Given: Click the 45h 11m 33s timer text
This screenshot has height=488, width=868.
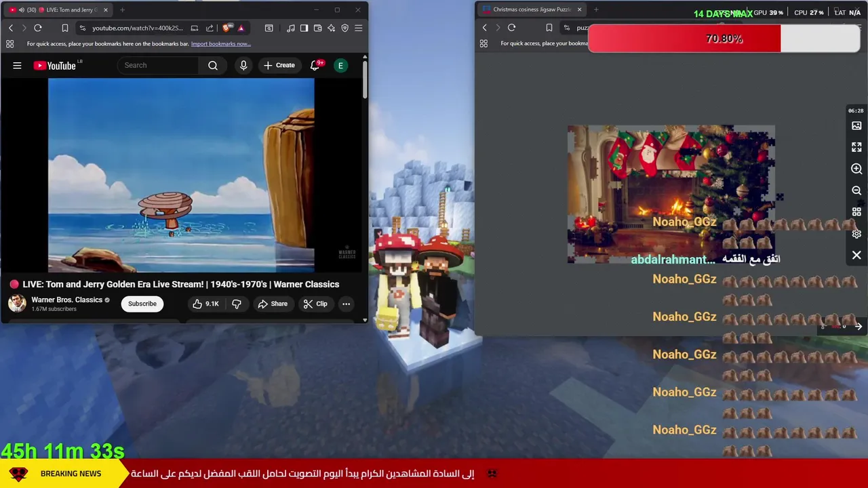Looking at the screenshot, I should click(62, 451).
